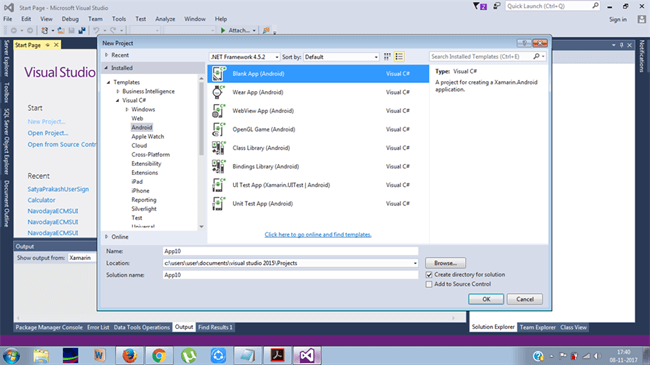Open the Debug menu
Screen dimensions: 650x365
(70, 19)
